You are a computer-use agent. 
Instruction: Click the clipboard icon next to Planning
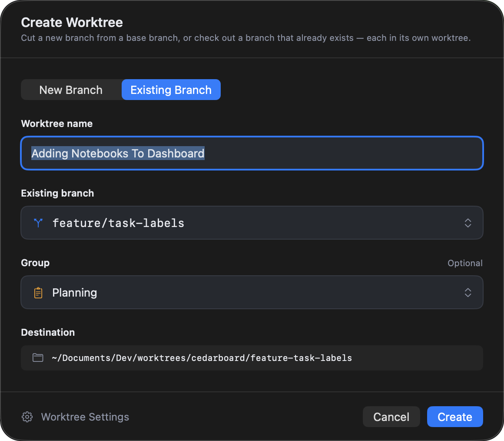click(x=38, y=293)
